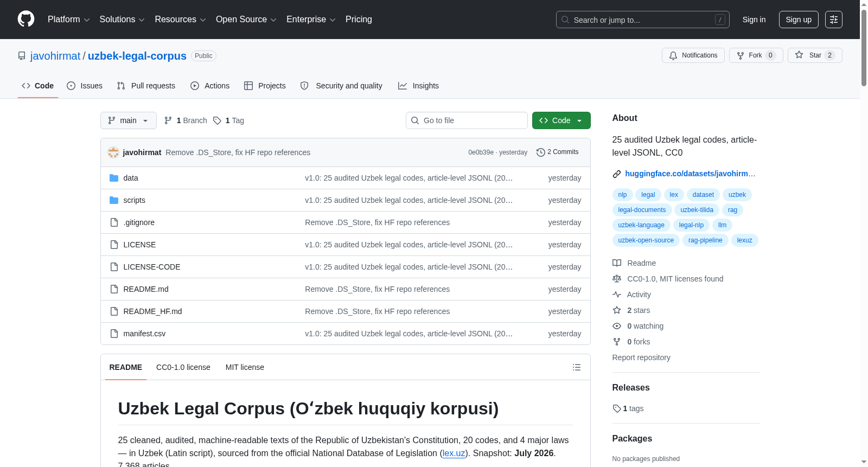Click the commit history clock icon
Image resolution: width=868 pixels, height=467 pixels.
click(540, 152)
